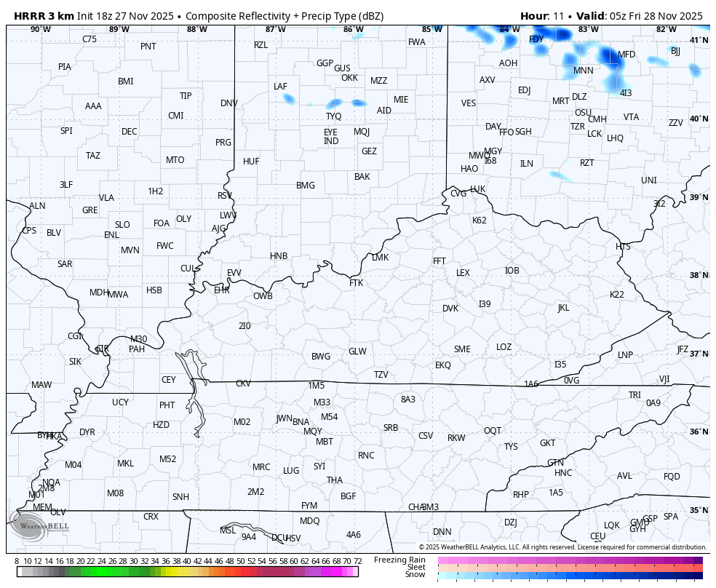The width and height of the screenshot is (716, 588).
Task: Click the 72 dBZ end of reflectivity scale
Action: [x=355, y=572]
